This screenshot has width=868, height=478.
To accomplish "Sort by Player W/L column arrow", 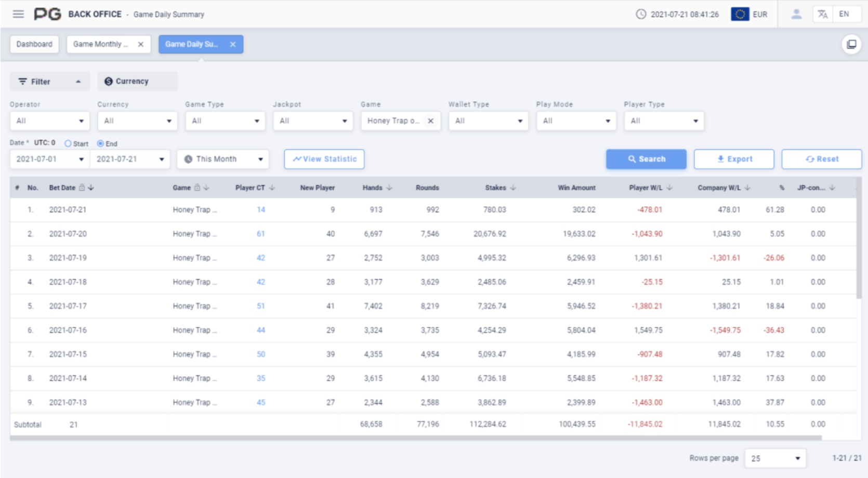I will [669, 188].
